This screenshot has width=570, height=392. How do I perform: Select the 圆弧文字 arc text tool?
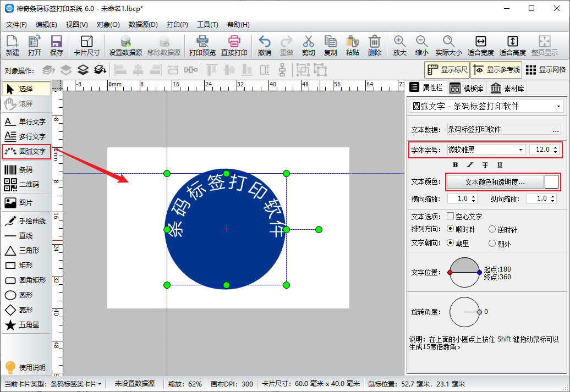click(26, 151)
